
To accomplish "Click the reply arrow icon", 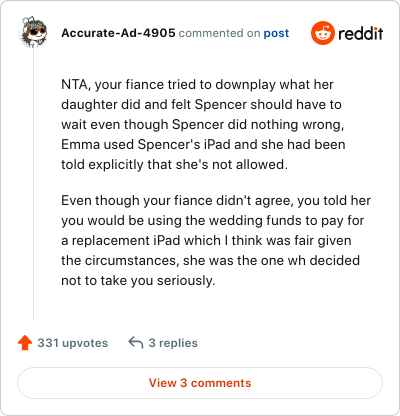I will pyautogui.click(x=136, y=342).
